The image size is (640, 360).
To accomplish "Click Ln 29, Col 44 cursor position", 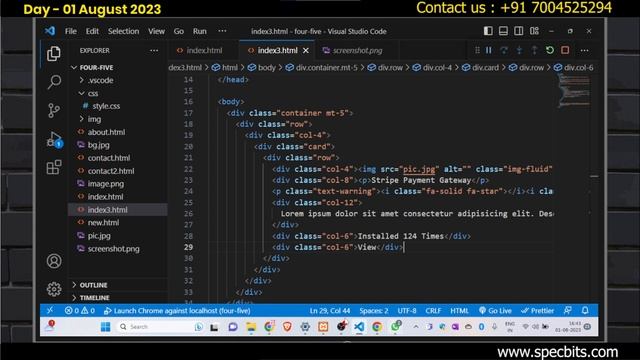I will (x=330, y=311).
